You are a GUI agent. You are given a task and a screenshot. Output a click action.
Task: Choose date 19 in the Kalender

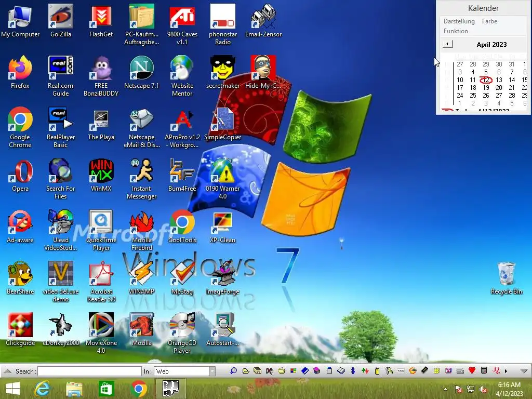click(486, 87)
